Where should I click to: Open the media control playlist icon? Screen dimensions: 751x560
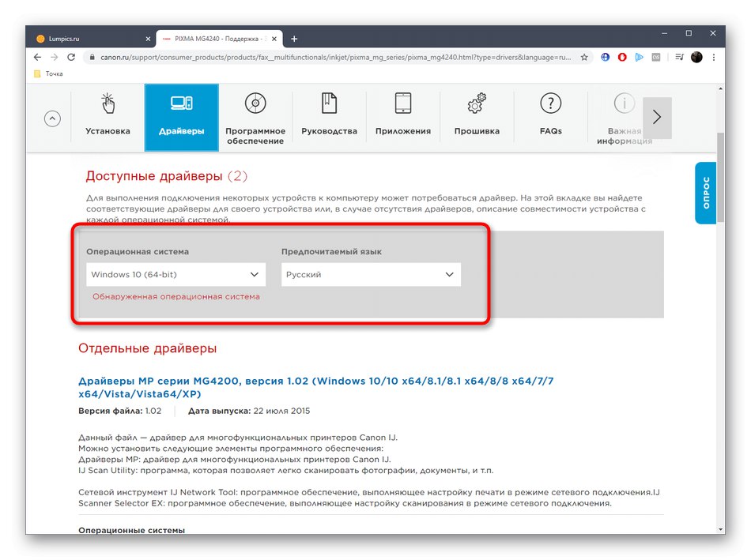pyautogui.click(x=679, y=57)
